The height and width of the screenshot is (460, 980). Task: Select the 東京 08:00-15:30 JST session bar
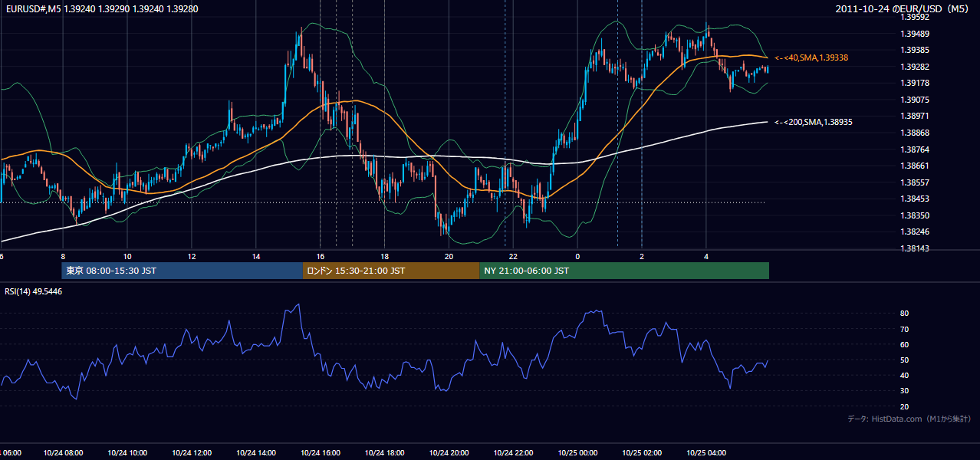click(x=183, y=271)
